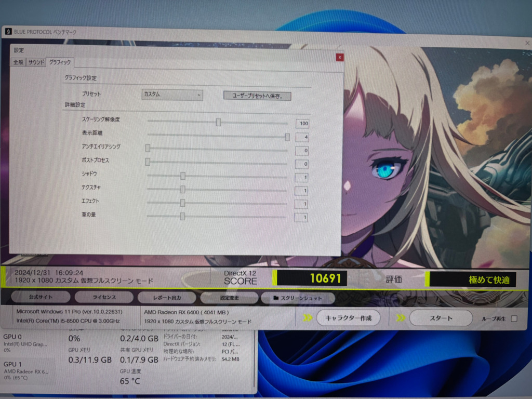Click the スケーリング解像度 slider handle
The height and width of the screenshot is (399, 532).
[x=219, y=122]
